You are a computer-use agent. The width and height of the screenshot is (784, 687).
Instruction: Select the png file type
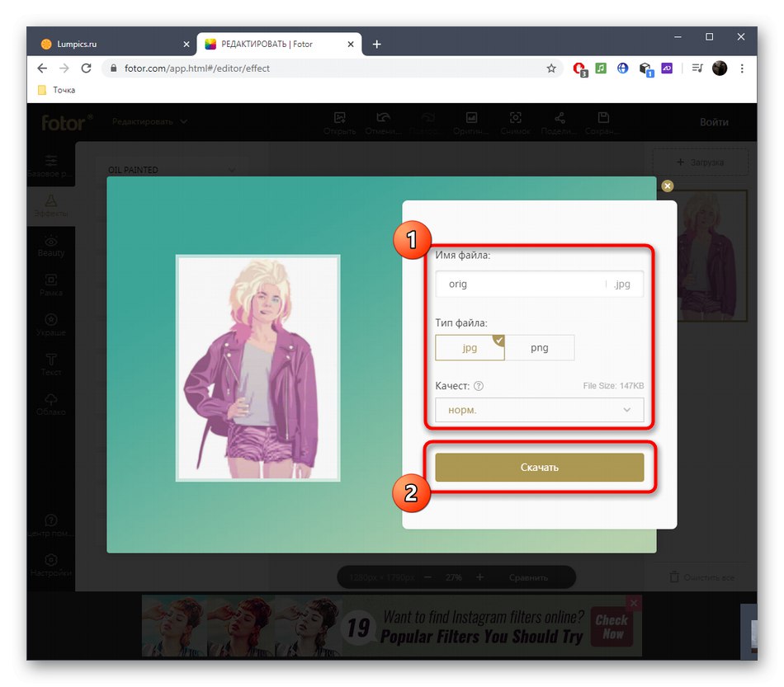[x=540, y=348]
